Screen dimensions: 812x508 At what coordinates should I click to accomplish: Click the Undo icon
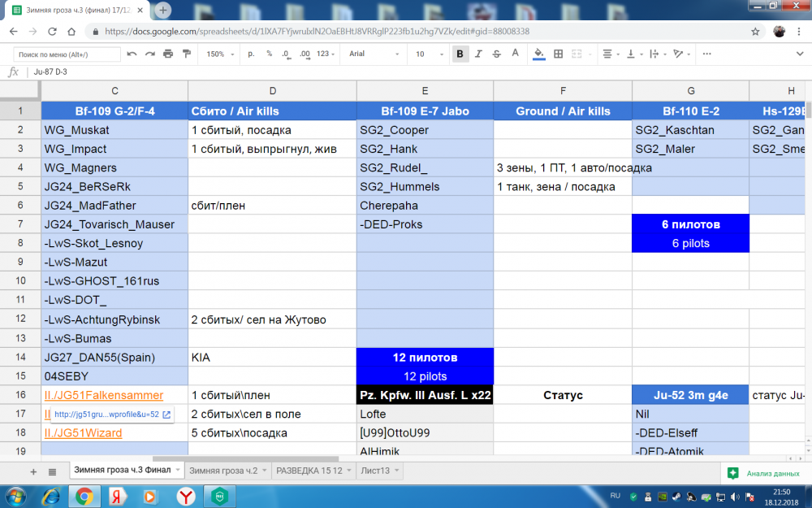(132, 53)
